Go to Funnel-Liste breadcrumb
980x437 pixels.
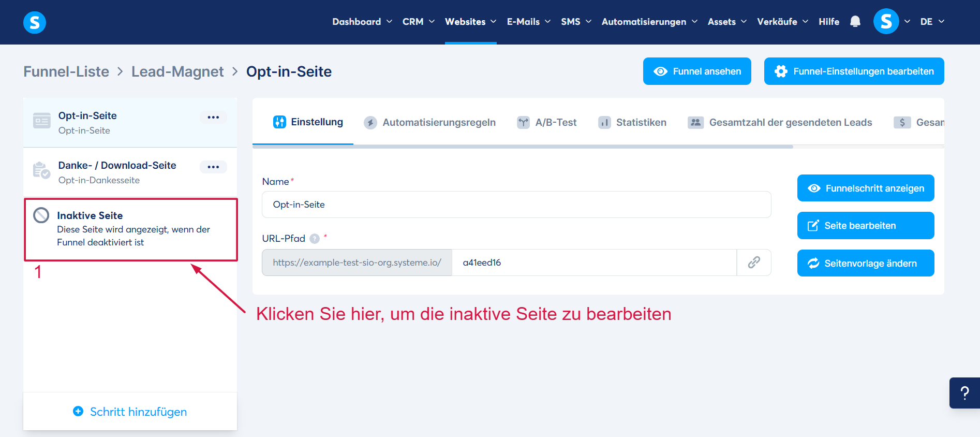point(66,71)
